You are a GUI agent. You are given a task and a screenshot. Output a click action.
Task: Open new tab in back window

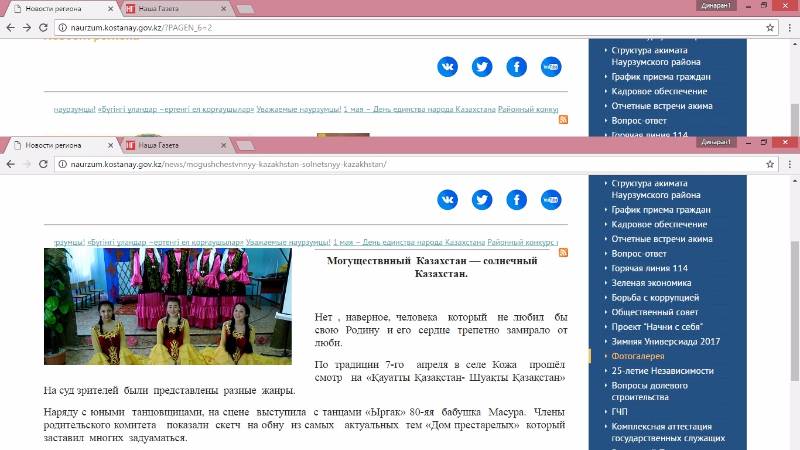245,9
